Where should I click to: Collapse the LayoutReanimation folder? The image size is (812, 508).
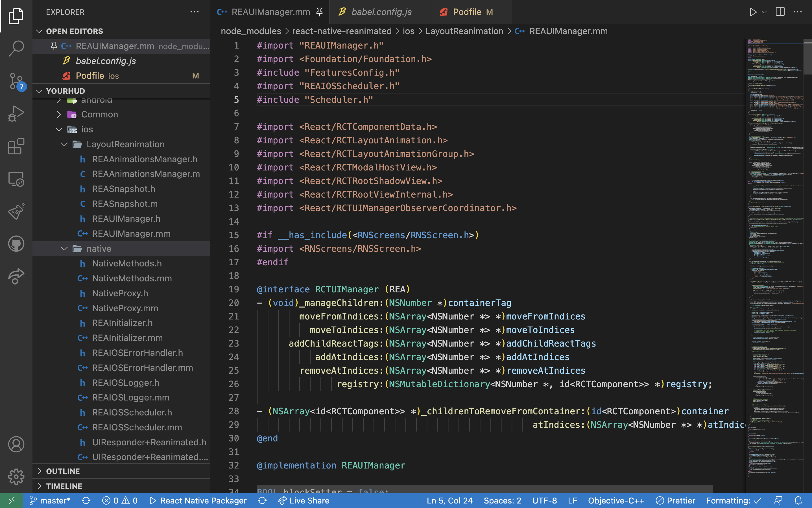click(x=121, y=144)
